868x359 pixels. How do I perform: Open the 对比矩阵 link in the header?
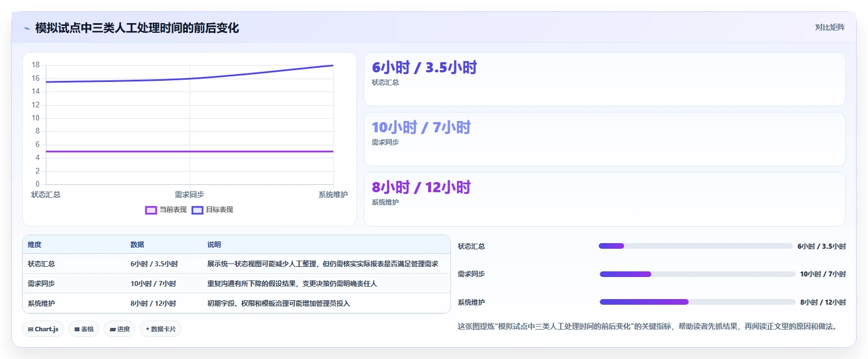[830, 28]
